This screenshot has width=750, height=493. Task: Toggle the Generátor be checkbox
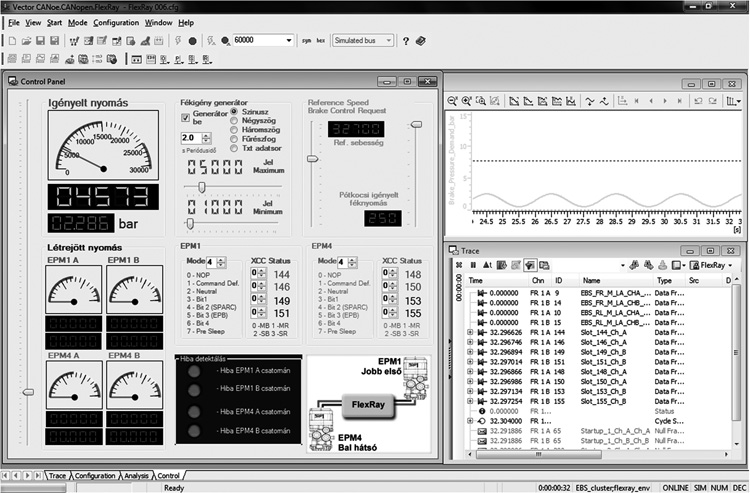[185, 117]
